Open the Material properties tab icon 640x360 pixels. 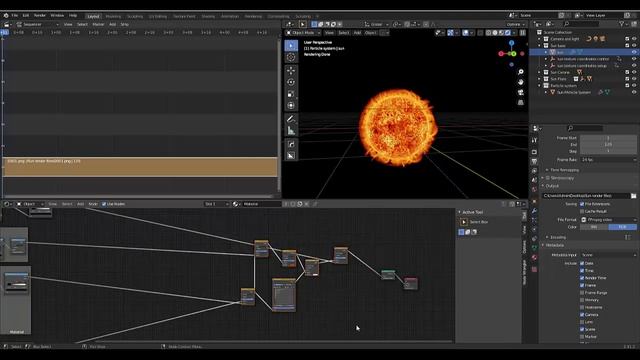[x=534, y=258]
